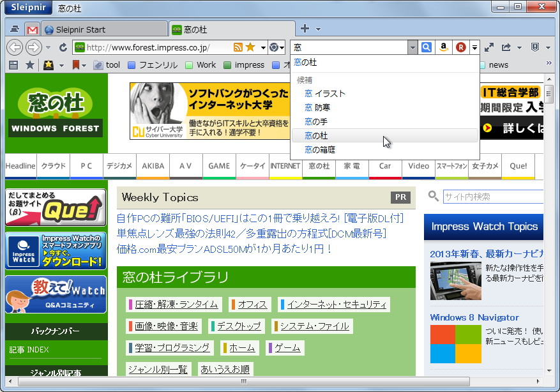Click the fullscreen expand arrows icon
Screen dimensions: 560x392
click(x=489, y=47)
